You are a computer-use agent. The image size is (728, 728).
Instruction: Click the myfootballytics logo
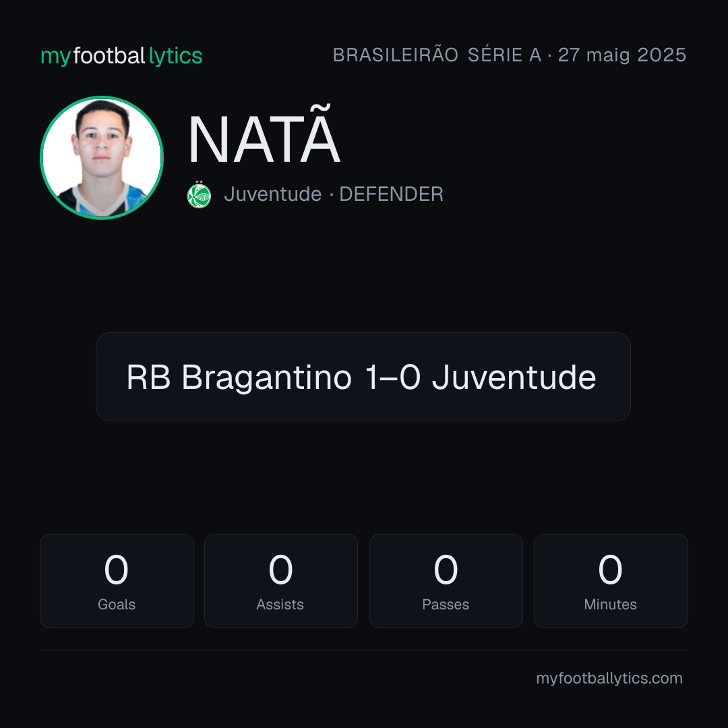121,56
